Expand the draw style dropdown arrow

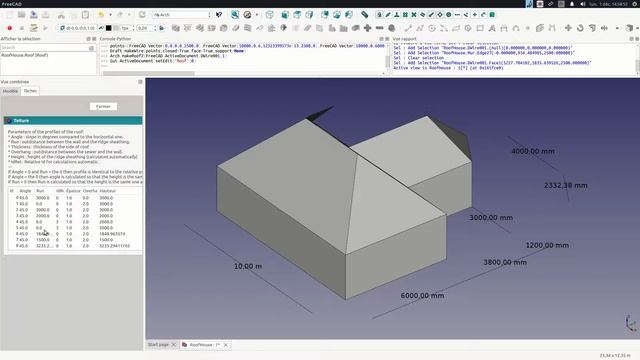(x=256, y=15)
